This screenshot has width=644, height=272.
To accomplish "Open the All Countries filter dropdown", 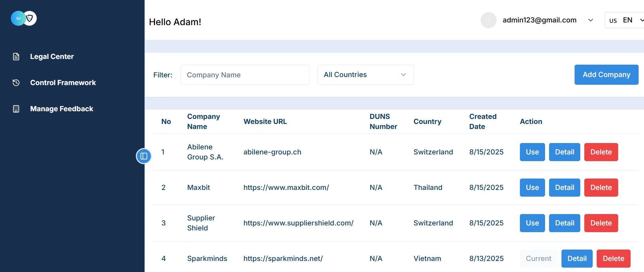I will (x=365, y=75).
